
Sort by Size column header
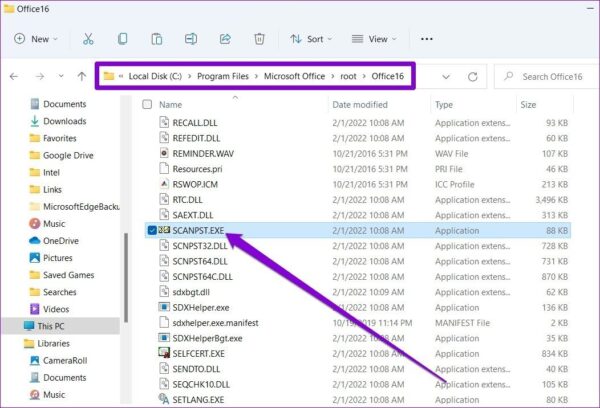[528, 104]
